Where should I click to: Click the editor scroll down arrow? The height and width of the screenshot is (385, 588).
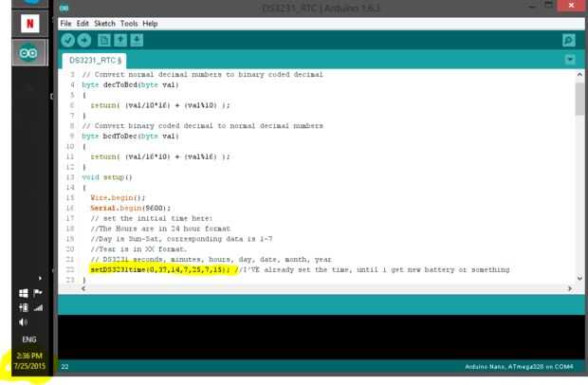coord(579,278)
